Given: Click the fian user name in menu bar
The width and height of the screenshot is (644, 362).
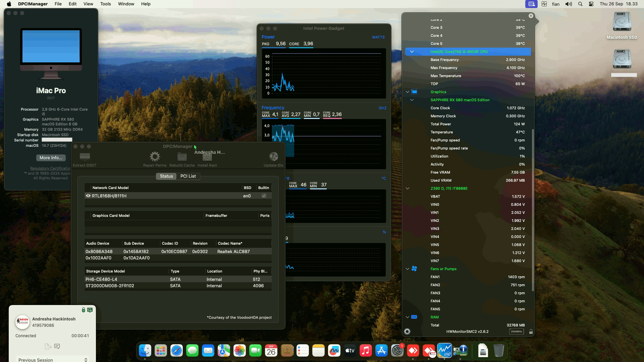Looking at the screenshot, I should [556, 4].
